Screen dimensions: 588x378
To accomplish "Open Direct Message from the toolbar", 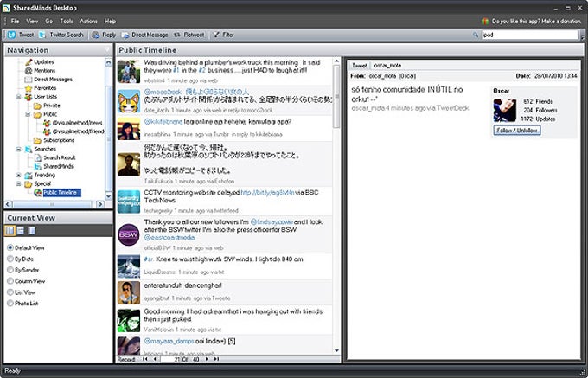I will (144, 35).
